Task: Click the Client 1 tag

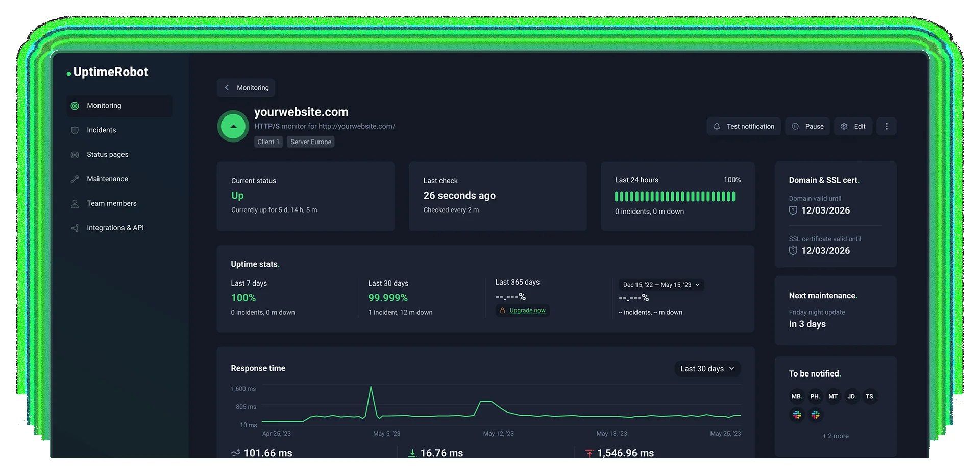Action: (x=268, y=142)
